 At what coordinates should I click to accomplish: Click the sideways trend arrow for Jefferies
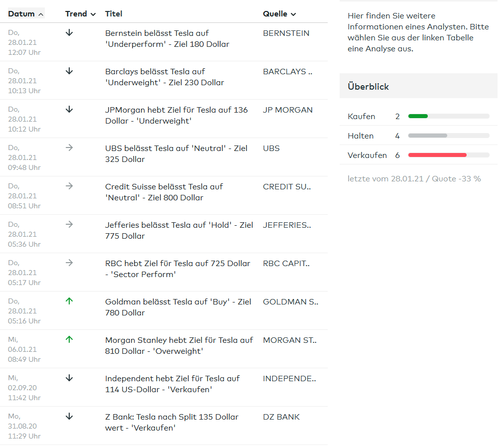pyautogui.click(x=69, y=225)
